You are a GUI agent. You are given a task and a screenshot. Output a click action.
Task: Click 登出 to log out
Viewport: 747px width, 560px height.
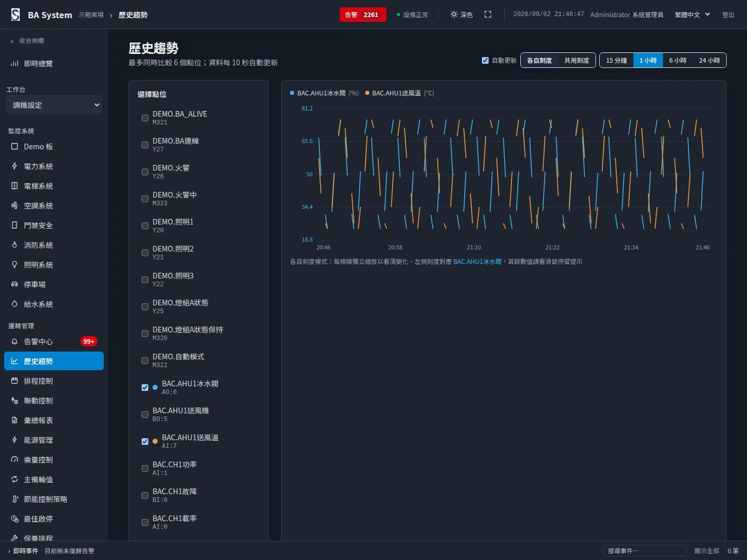[x=728, y=15]
